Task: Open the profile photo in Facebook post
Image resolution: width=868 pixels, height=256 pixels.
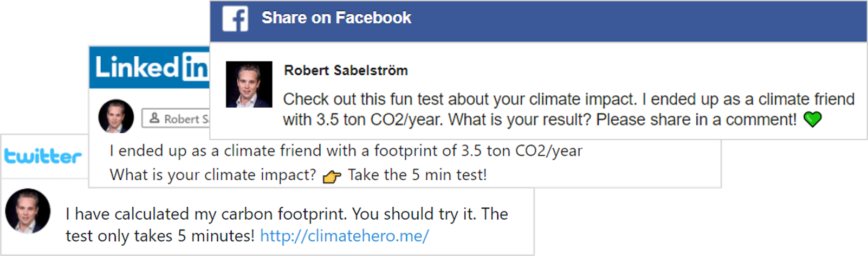Action: point(249,84)
